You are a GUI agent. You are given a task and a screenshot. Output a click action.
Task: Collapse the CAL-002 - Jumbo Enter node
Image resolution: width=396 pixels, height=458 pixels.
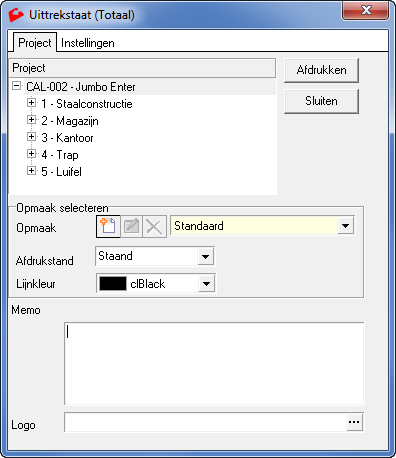point(16,86)
